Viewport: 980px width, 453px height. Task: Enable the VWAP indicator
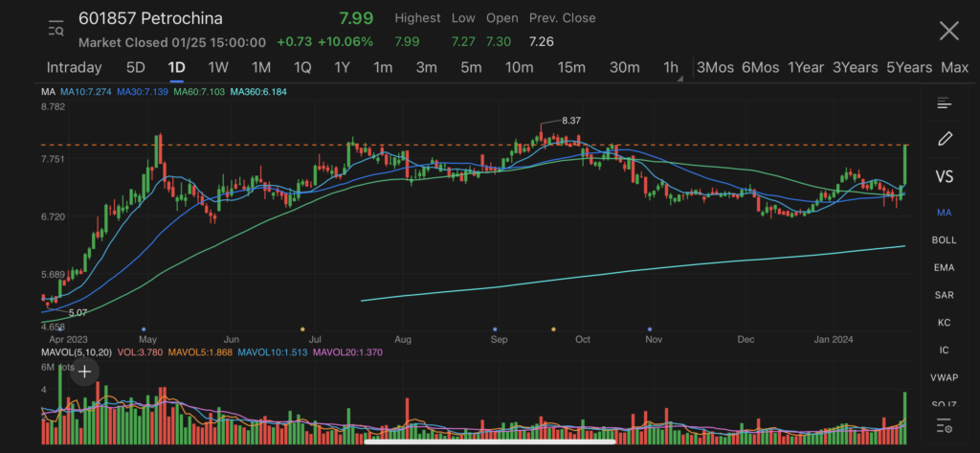click(944, 378)
